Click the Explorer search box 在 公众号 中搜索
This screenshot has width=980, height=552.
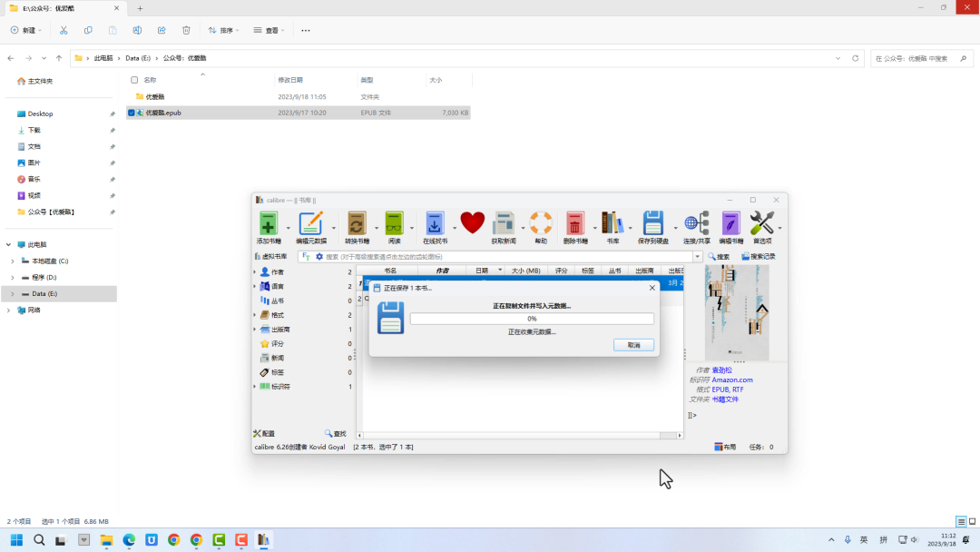point(922,58)
